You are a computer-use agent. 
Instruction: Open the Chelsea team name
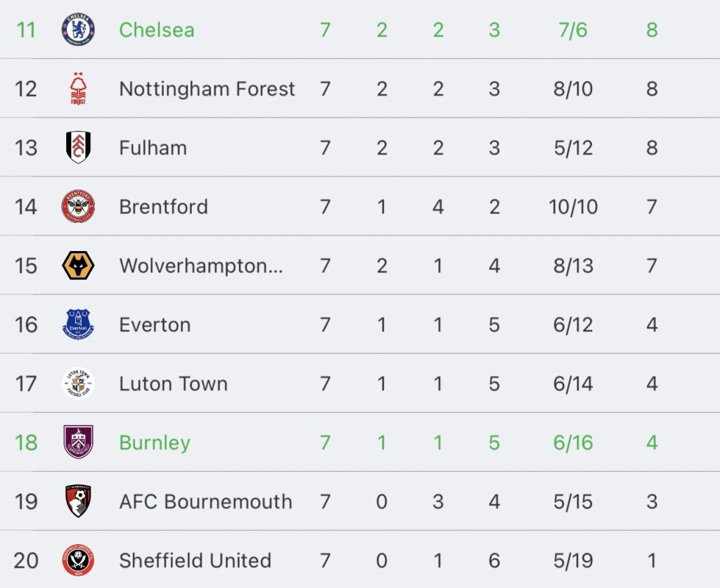[157, 30]
